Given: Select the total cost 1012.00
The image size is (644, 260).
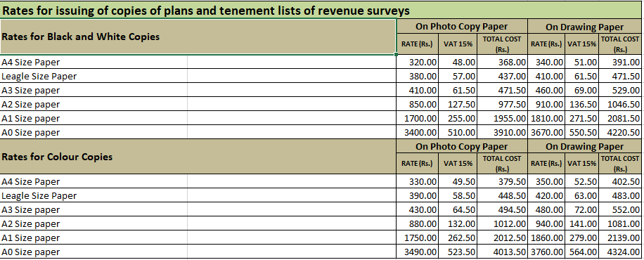Looking at the screenshot, I should click(x=502, y=224).
